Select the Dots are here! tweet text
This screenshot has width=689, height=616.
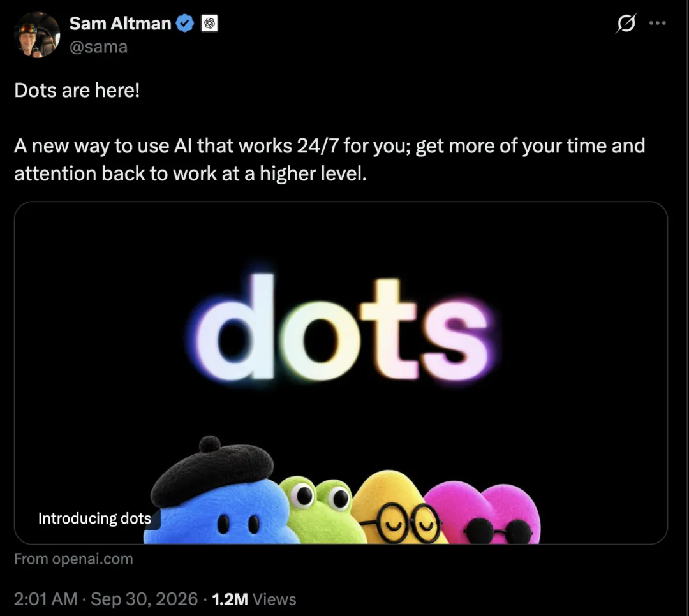click(x=77, y=91)
